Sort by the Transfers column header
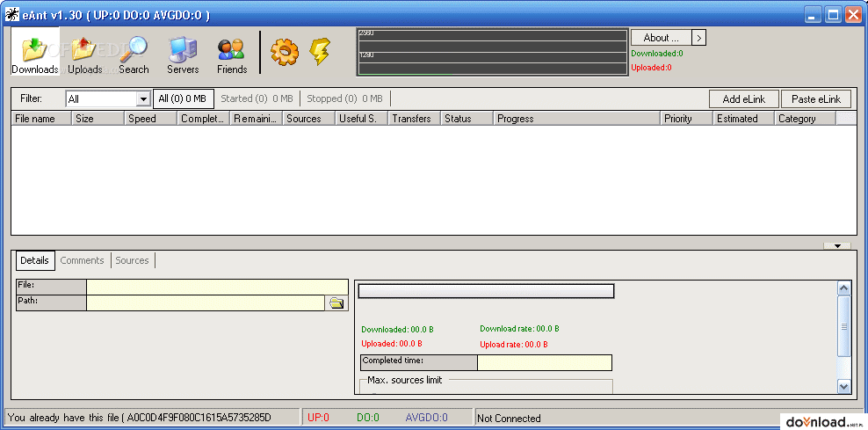The width and height of the screenshot is (868, 430). pyautogui.click(x=415, y=119)
